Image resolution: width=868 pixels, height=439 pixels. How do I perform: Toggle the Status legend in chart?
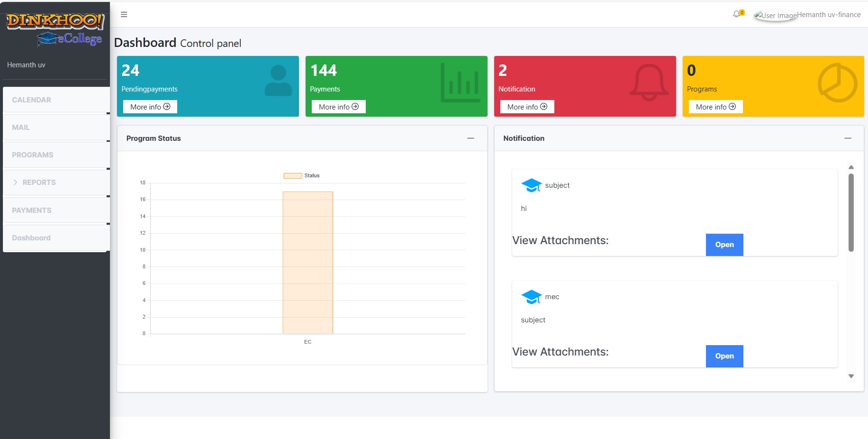click(x=302, y=175)
